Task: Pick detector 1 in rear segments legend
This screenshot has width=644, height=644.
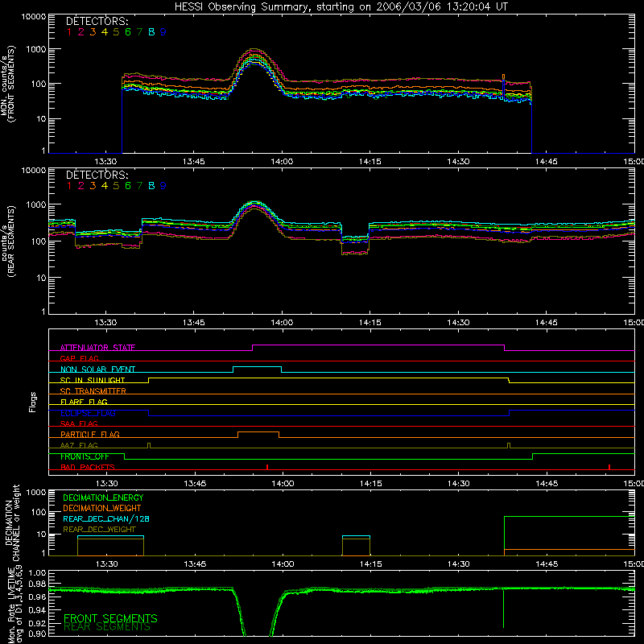Action: (69, 186)
